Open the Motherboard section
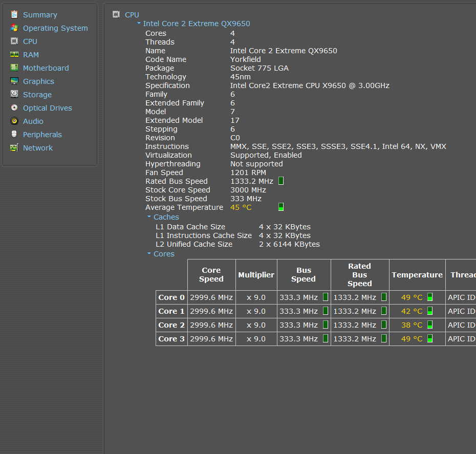The image size is (476, 454). (46, 68)
